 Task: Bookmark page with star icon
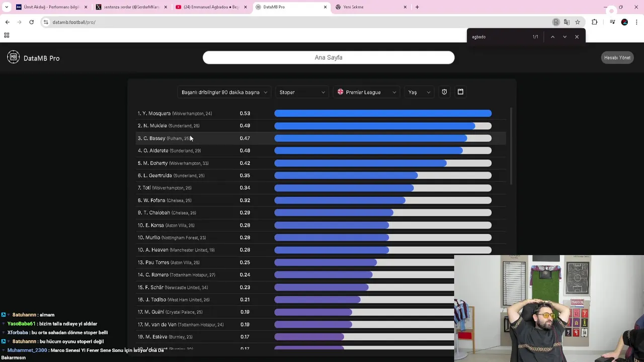point(578,22)
